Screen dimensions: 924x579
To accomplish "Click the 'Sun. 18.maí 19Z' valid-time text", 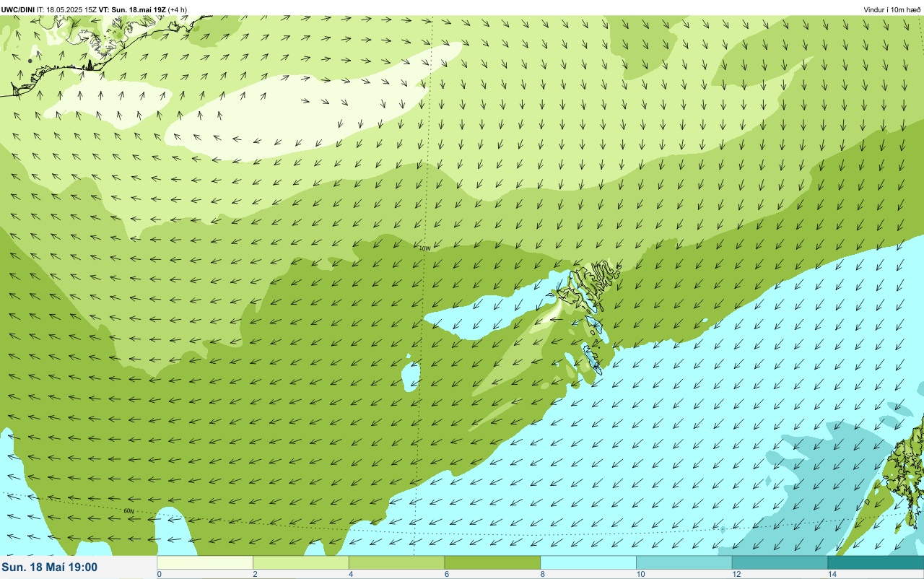I will (139, 9).
